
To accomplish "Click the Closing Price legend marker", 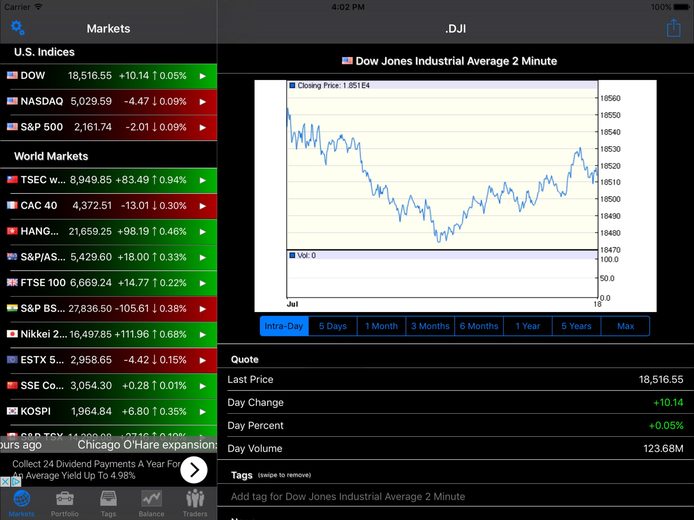I will click(292, 85).
